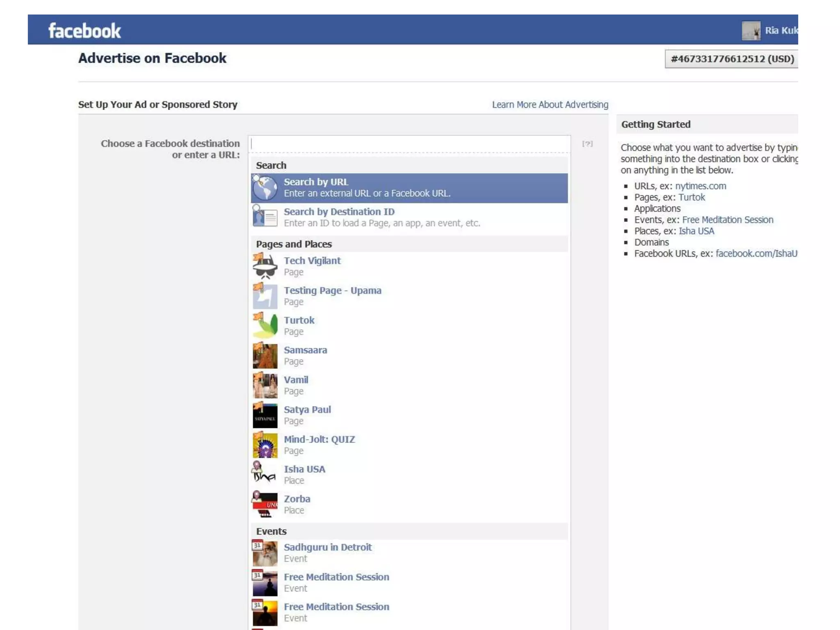
Task: Select the Isha USA place icon
Action: click(264, 473)
